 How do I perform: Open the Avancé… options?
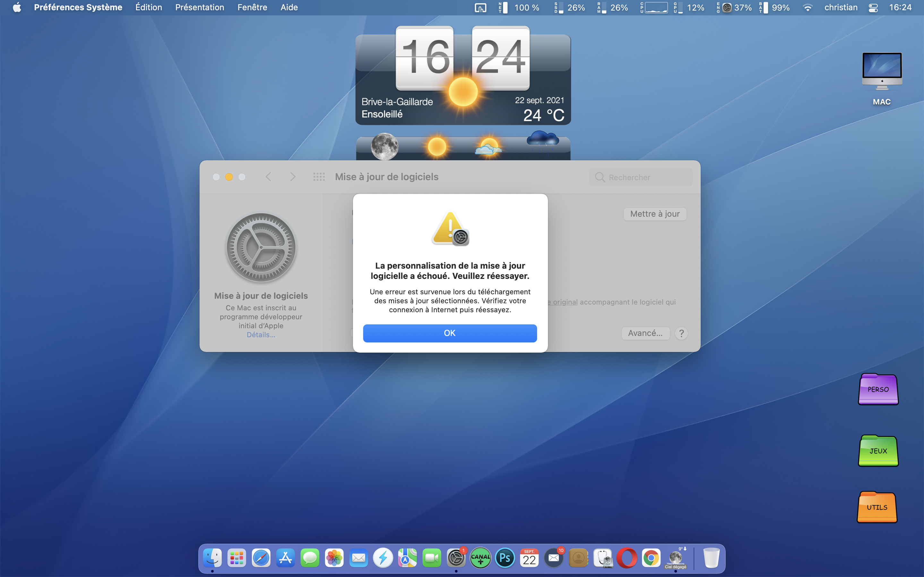click(x=645, y=333)
